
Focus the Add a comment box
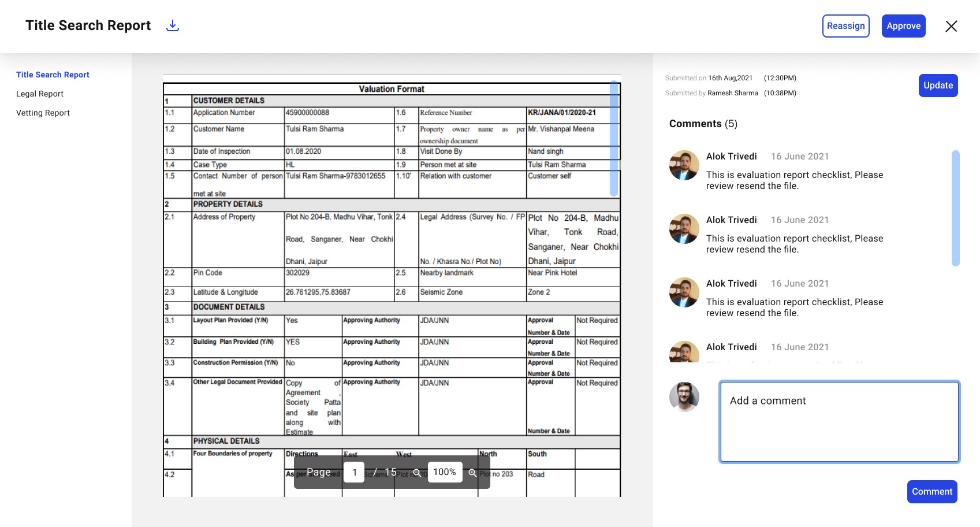click(839, 422)
